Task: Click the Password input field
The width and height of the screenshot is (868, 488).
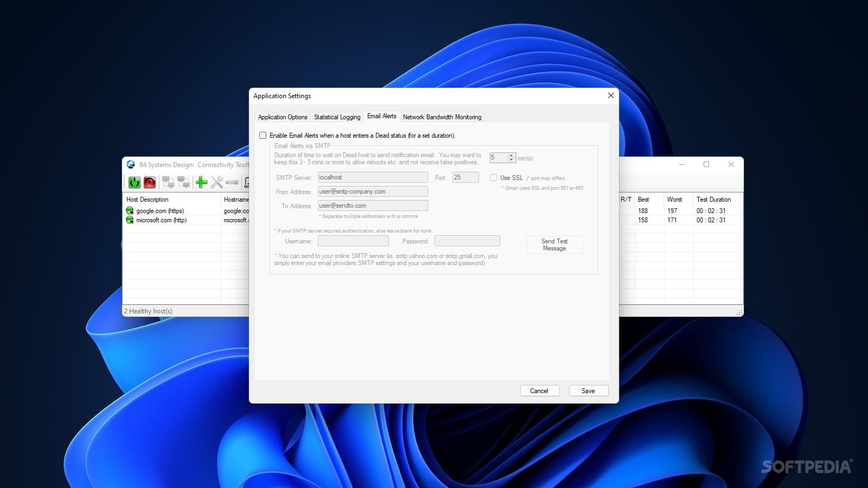Action: coord(467,241)
